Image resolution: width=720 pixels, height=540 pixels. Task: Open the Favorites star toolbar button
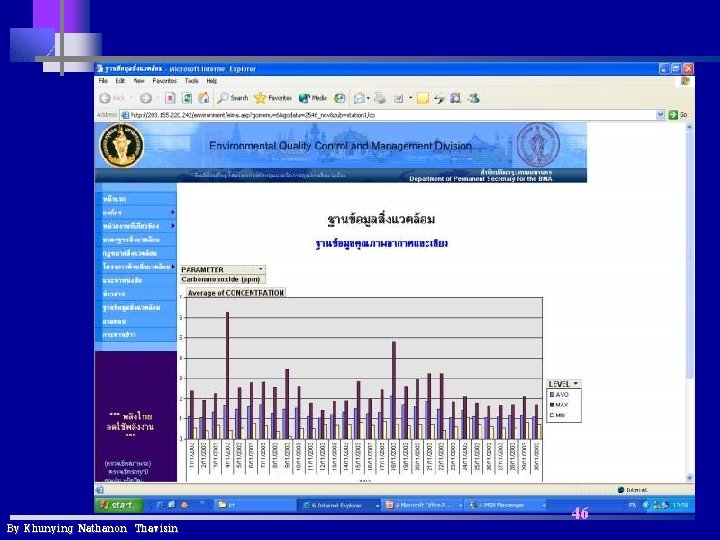click(273, 98)
